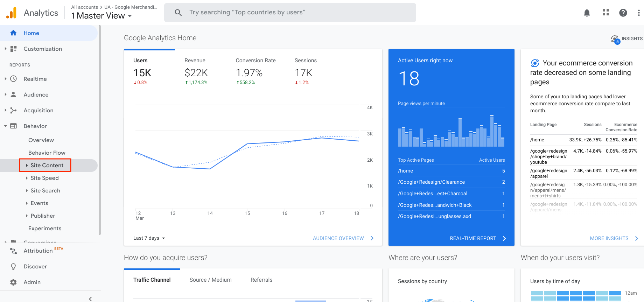Open the Insights icon with badge

pos(615,40)
